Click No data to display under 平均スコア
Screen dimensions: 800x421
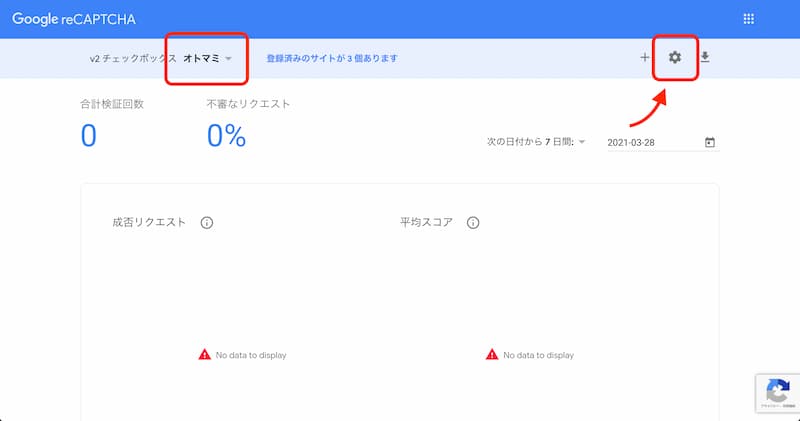click(x=530, y=355)
